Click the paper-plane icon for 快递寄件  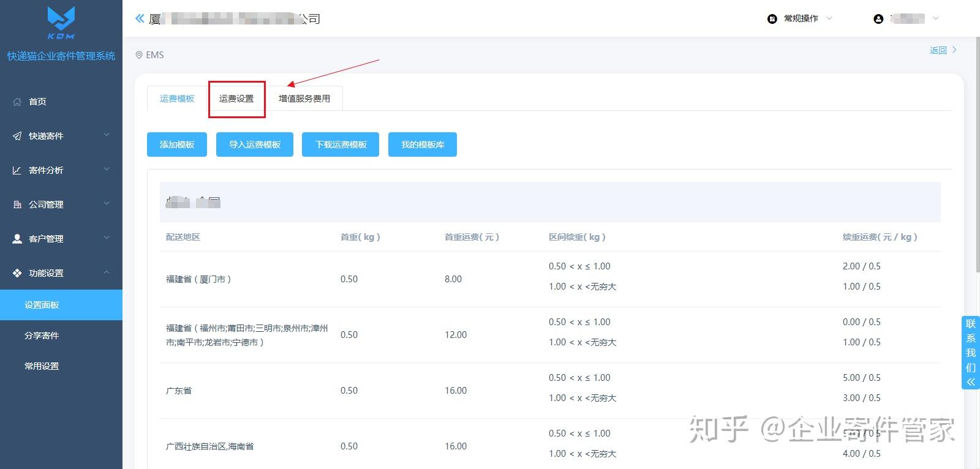point(17,136)
